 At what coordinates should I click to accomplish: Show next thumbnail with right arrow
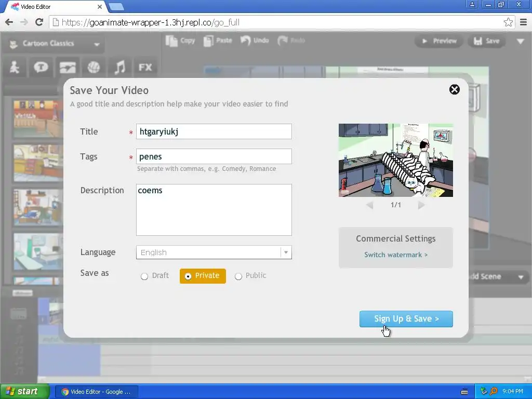pyautogui.click(x=421, y=205)
